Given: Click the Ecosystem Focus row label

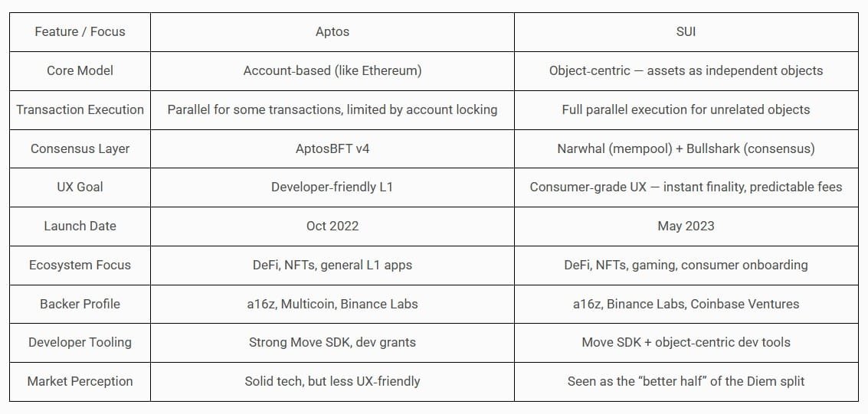Looking at the screenshot, I should pos(80,265).
